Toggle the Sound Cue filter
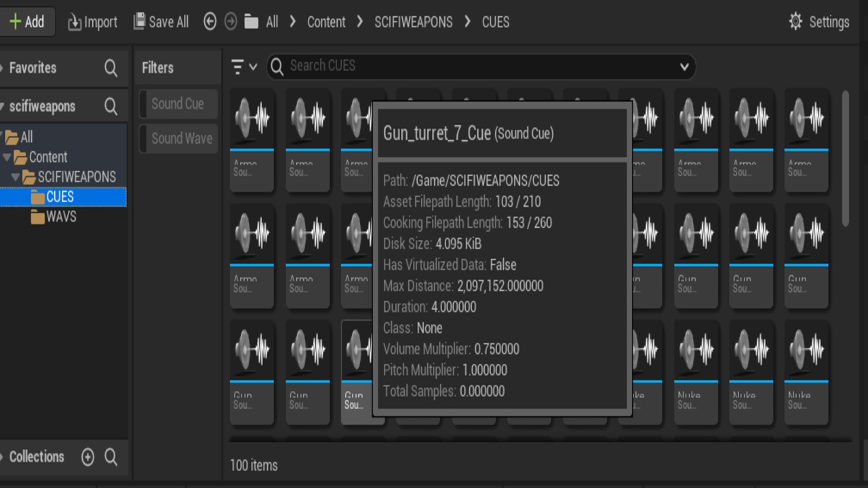 pyautogui.click(x=178, y=104)
